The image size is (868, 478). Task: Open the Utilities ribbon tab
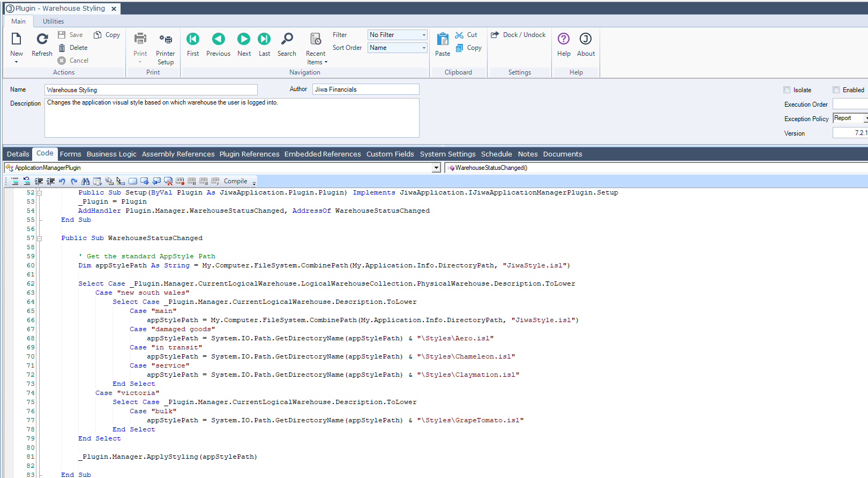[x=53, y=21]
